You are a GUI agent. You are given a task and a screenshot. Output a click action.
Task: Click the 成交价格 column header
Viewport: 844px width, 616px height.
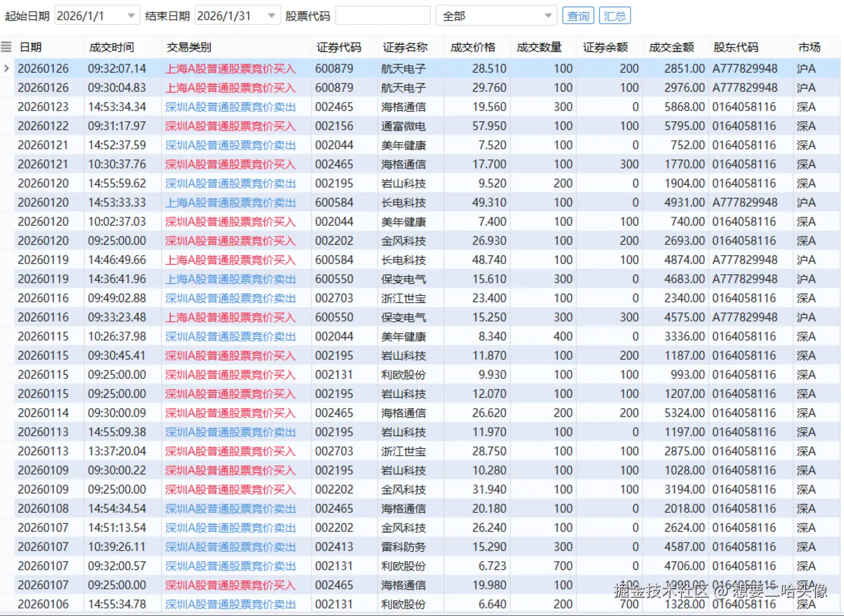[471, 46]
